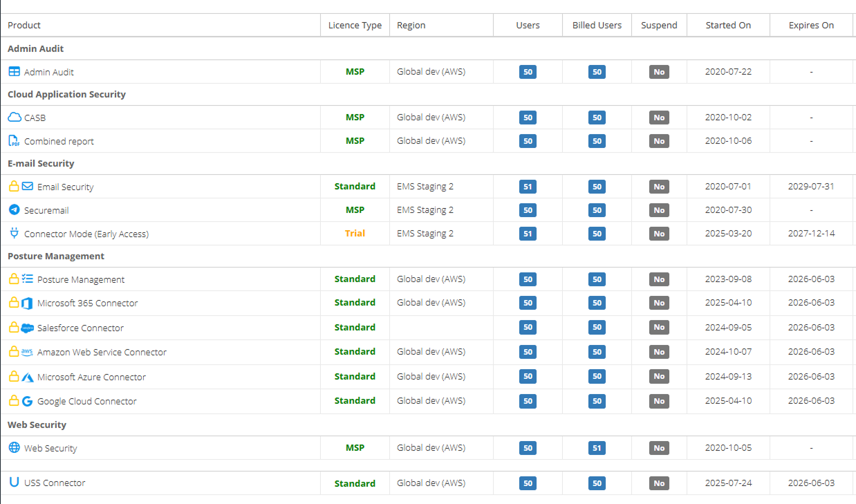Click the CASB cloud icon
This screenshot has width=856, height=504.
click(x=14, y=117)
